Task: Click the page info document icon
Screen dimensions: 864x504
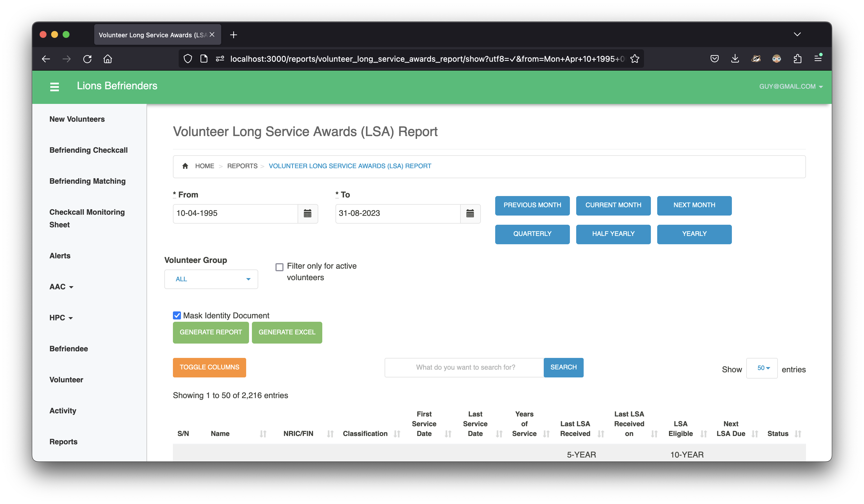Action: [204, 59]
